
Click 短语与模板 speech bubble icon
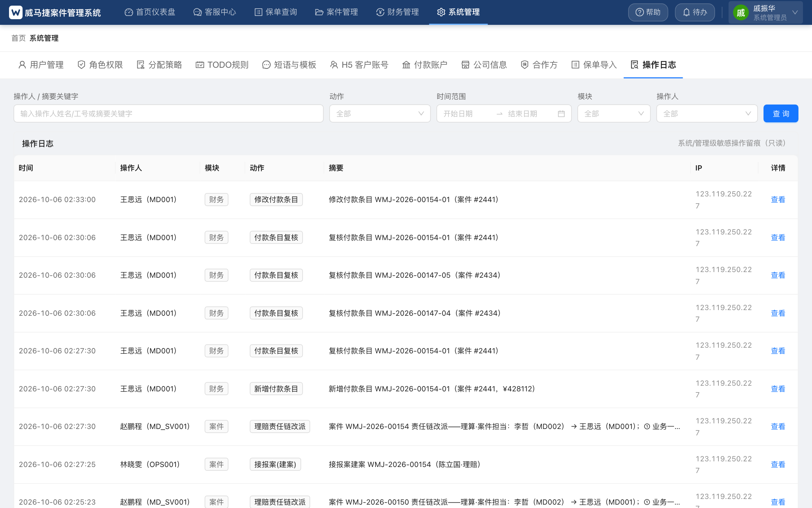pyautogui.click(x=266, y=65)
